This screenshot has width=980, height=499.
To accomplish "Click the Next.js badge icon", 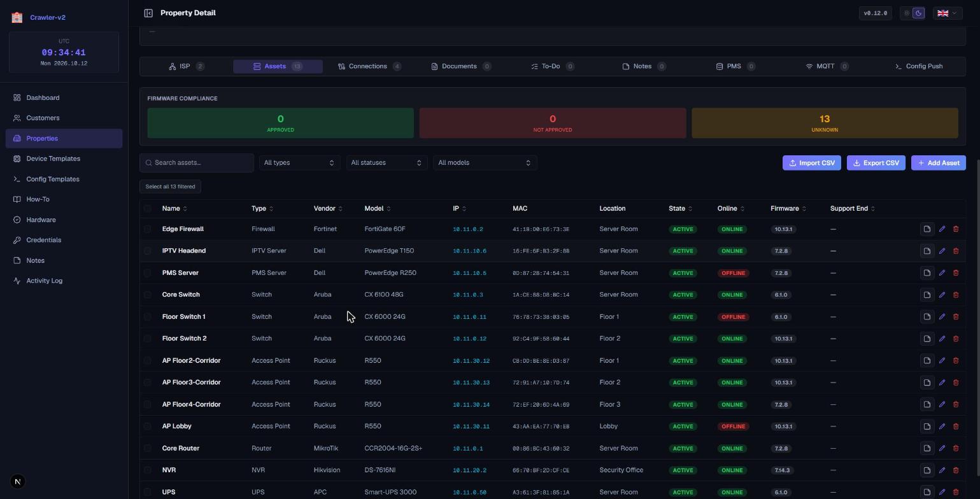I will tap(18, 481).
